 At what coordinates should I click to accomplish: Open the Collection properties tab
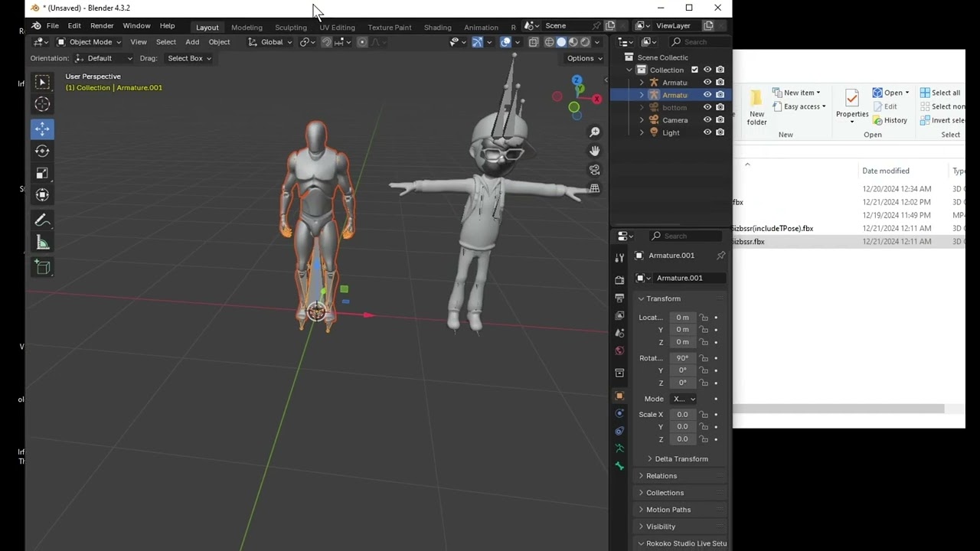[x=619, y=373]
